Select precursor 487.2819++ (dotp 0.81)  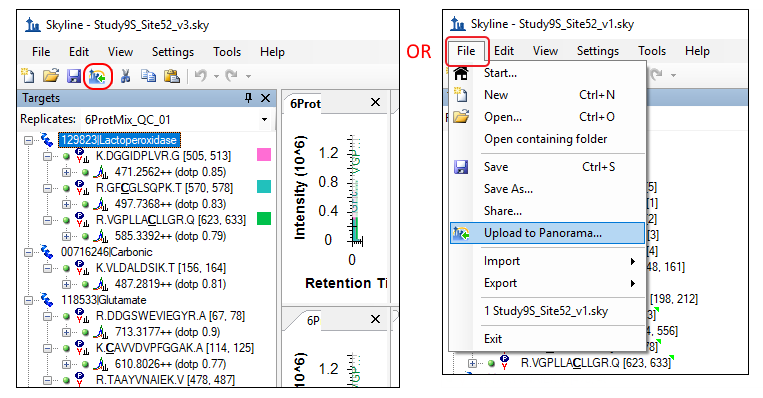(170, 284)
